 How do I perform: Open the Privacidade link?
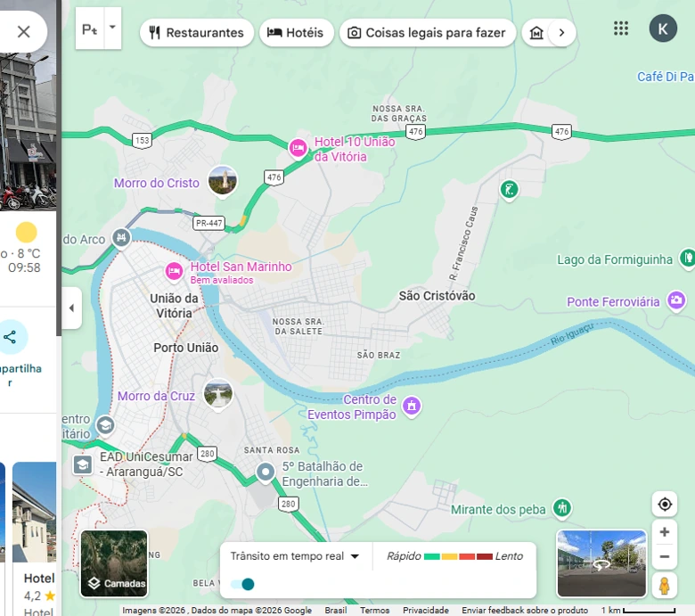pyautogui.click(x=426, y=611)
